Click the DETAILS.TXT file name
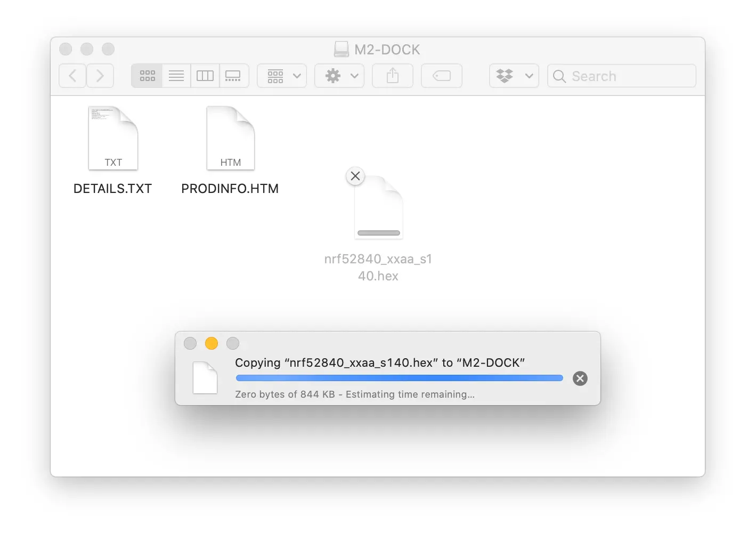This screenshot has height=540, width=756. pyautogui.click(x=113, y=189)
